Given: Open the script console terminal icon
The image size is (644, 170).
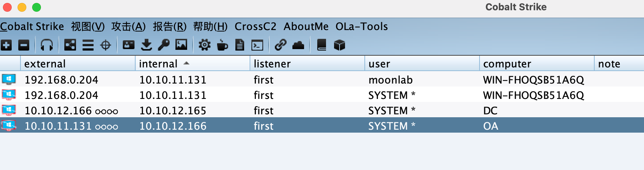Looking at the screenshot, I should tap(257, 45).
